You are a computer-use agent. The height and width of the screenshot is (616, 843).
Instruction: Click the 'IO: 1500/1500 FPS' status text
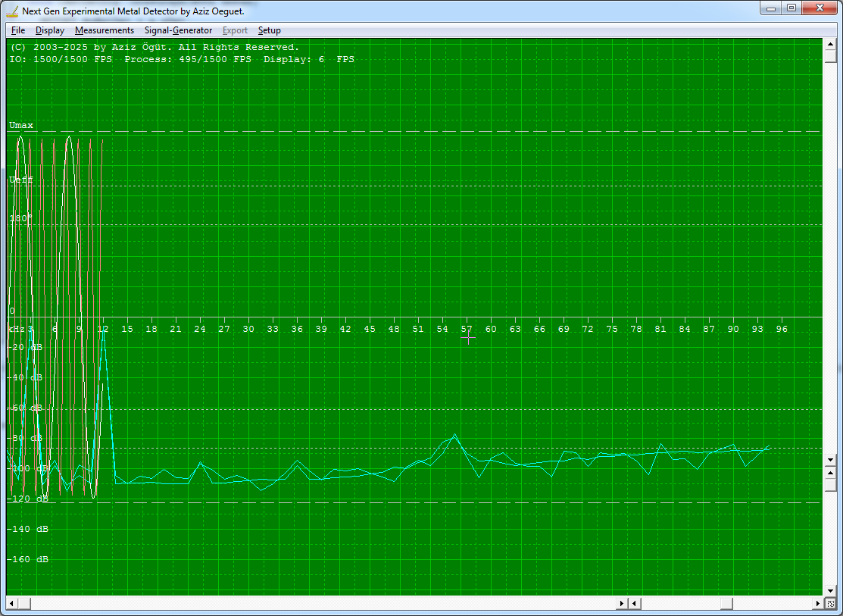coord(61,59)
